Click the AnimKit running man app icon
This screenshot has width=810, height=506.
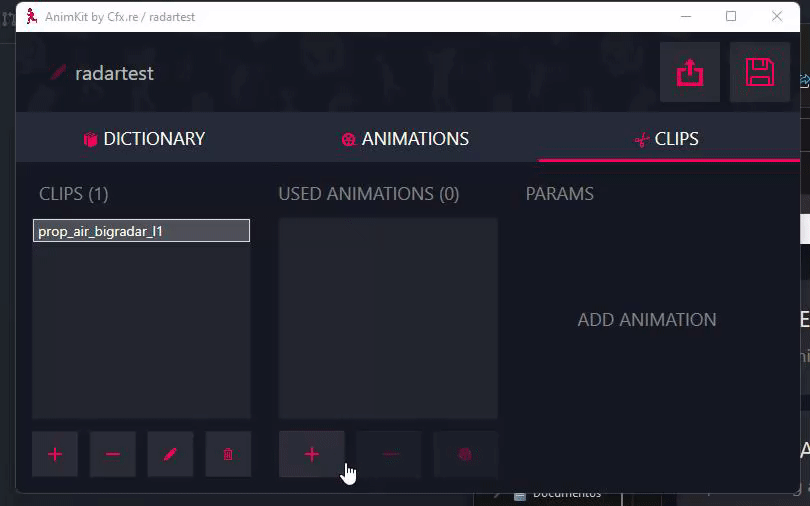click(x=32, y=17)
